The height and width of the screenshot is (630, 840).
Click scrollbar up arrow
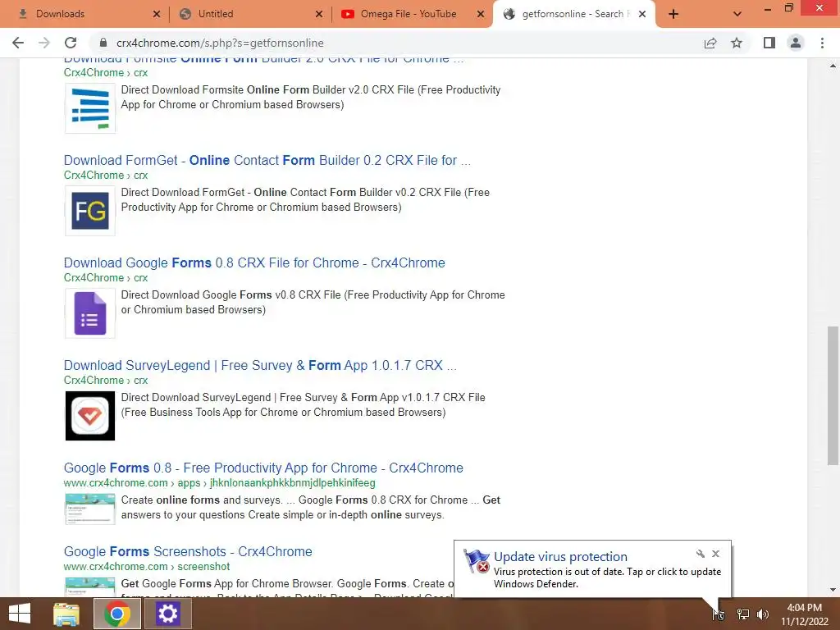coord(833,66)
